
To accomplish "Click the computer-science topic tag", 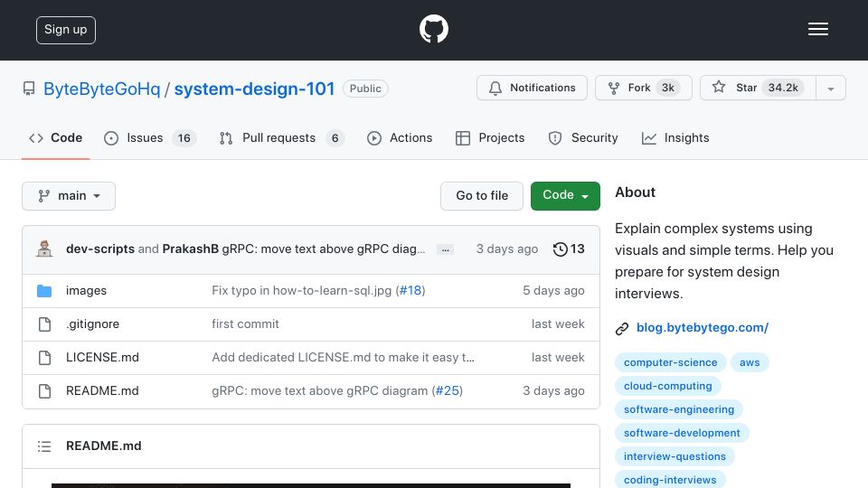I will click(670, 362).
